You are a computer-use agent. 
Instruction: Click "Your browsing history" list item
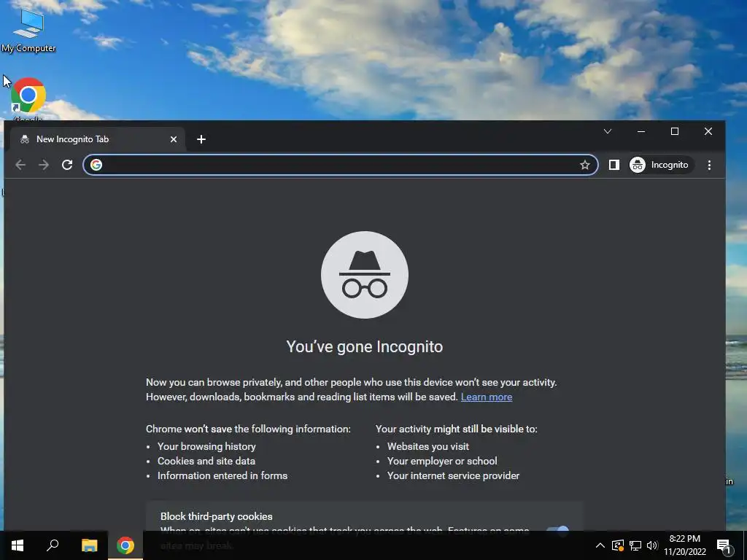206,447
